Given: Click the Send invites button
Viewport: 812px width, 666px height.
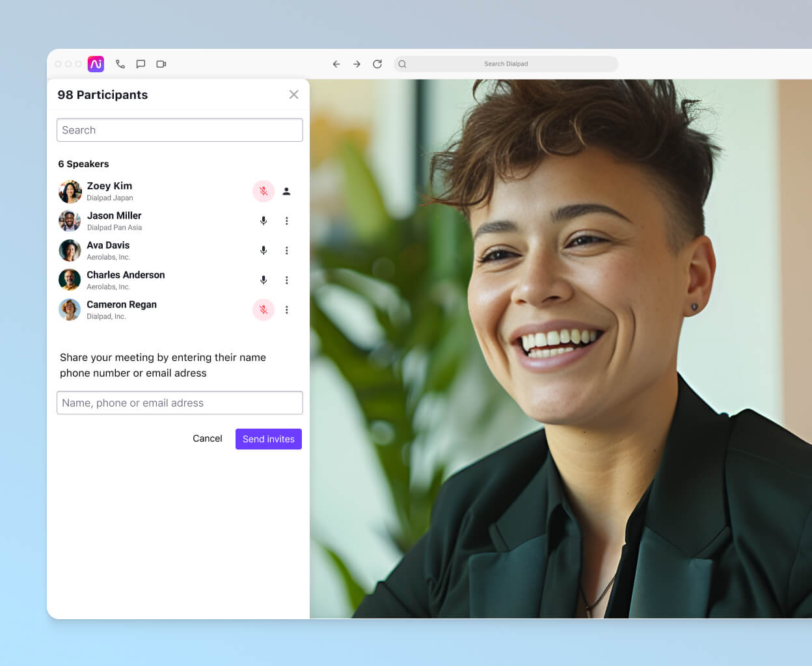Looking at the screenshot, I should 268,439.
